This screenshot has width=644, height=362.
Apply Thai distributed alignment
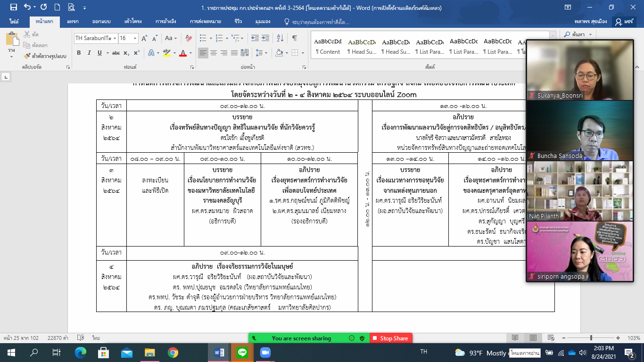(245, 53)
